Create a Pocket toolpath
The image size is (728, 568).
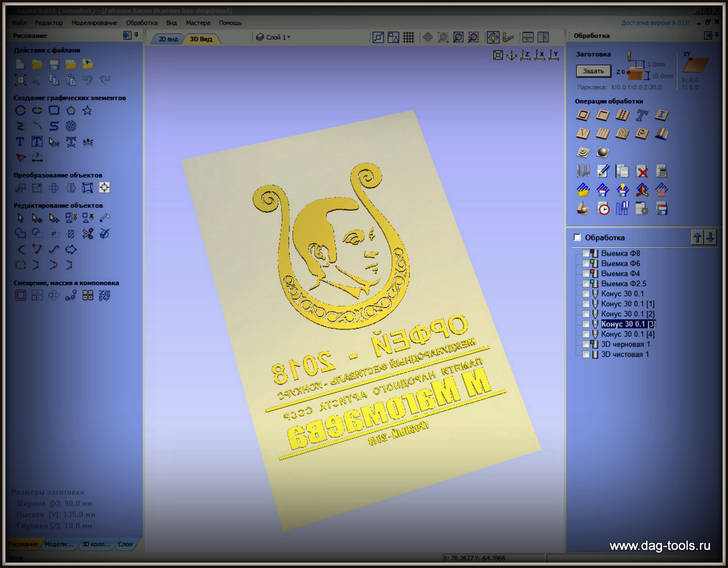pyautogui.click(x=602, y=115)
